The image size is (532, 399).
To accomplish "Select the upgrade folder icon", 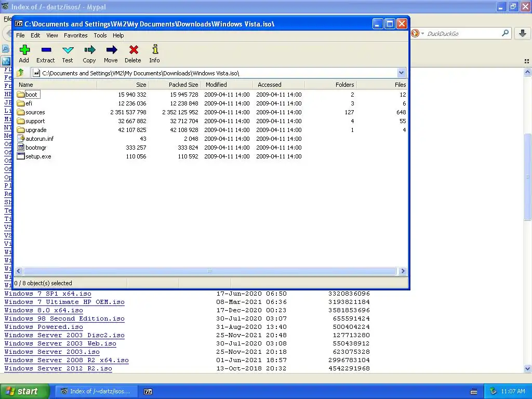I will tap(21, 129).
